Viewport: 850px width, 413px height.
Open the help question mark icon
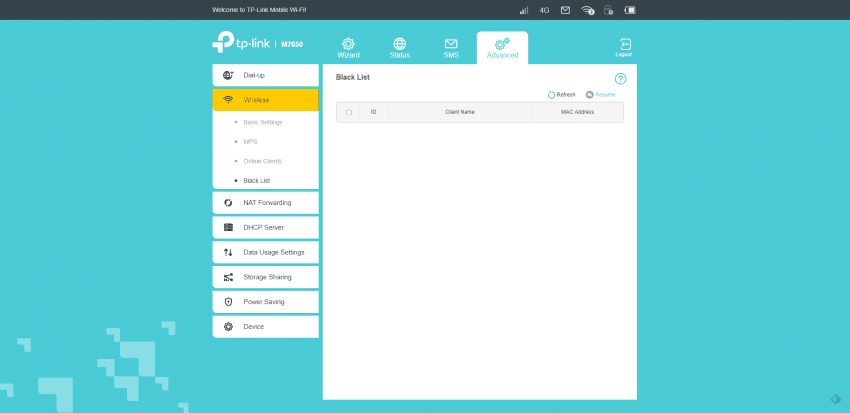[x=620, y=78]
